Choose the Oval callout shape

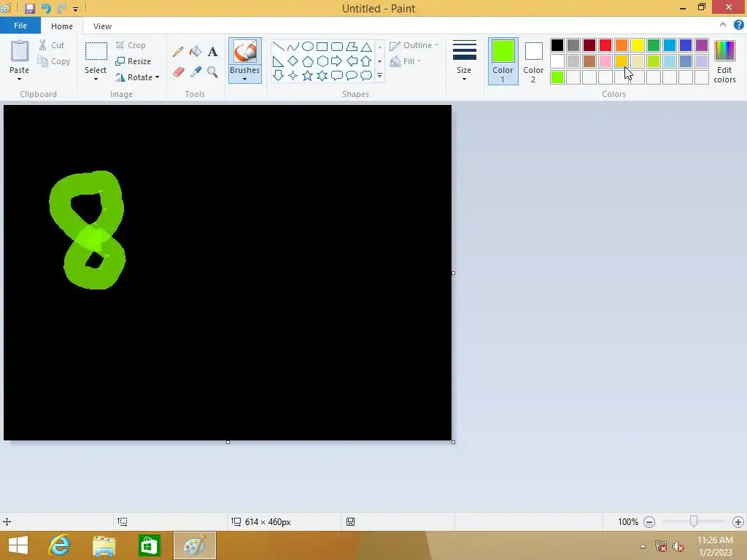coord(352,75)
